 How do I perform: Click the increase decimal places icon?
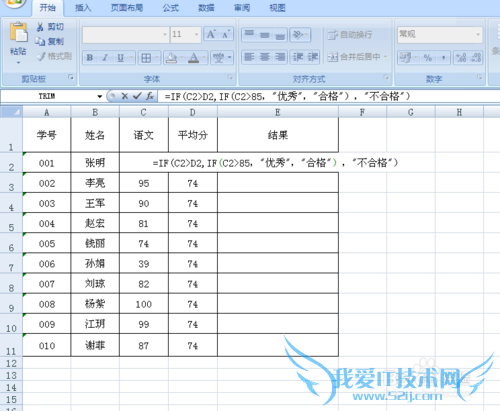point(461,58)
